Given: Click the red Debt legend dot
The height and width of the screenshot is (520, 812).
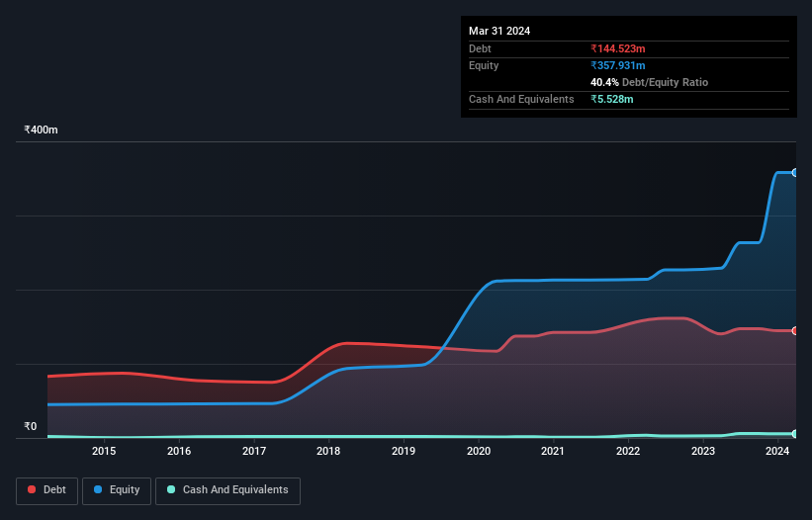Looking at the screenshot, I should pyautogui.click(x=32, y=489).
